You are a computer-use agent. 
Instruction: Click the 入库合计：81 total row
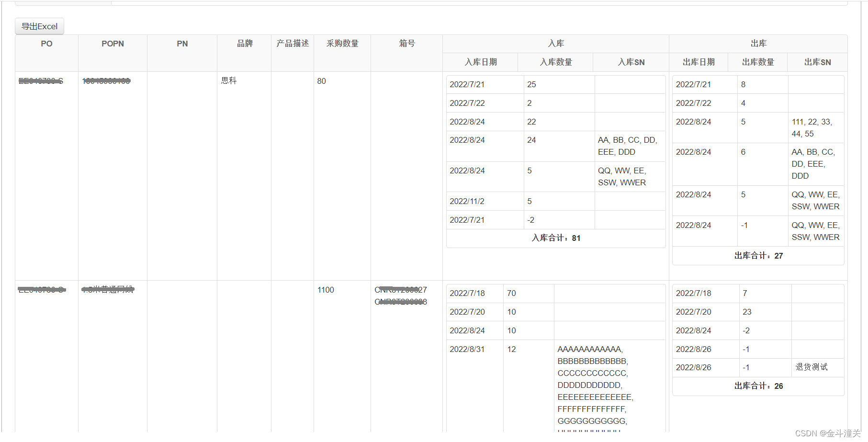click(x=555, y=238)
